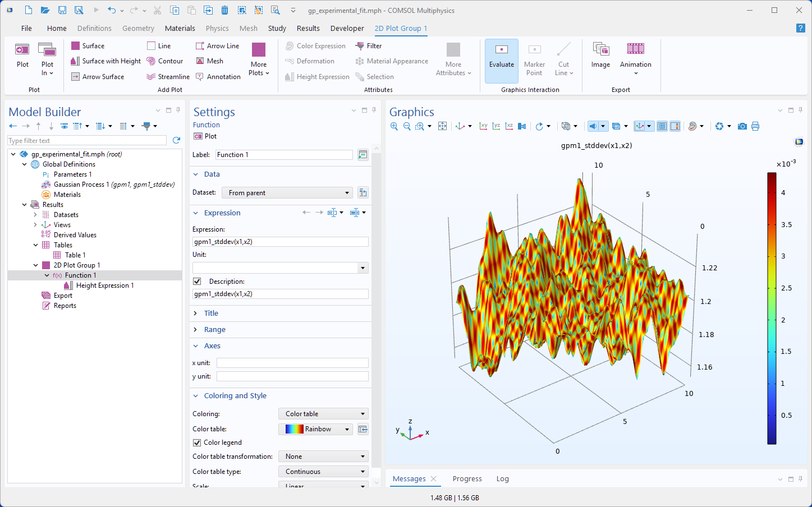Switch to the Log tab
Image resolution: width=812 pixels, height=507 pixels.
(x=502, y=479)
